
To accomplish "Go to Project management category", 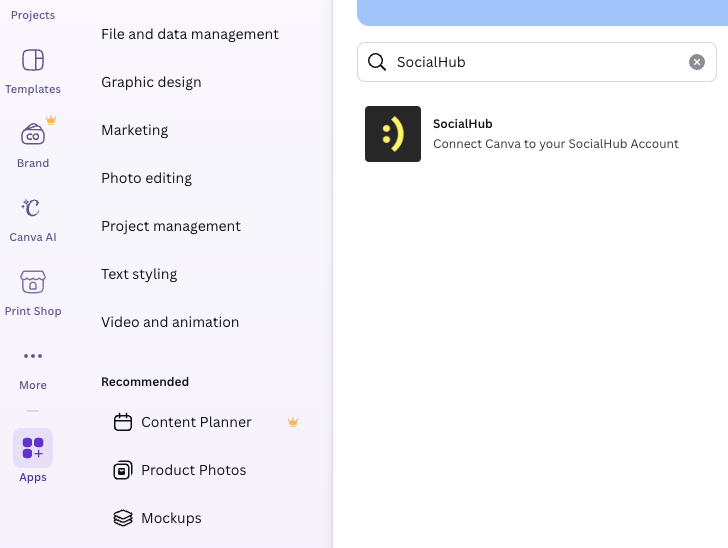I will pyautogui.click(x=171, y=226).
